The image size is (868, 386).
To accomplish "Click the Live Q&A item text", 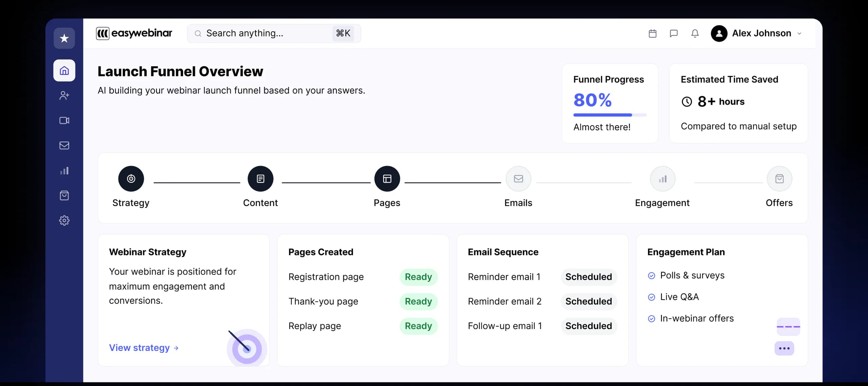I will coord(679,297).
